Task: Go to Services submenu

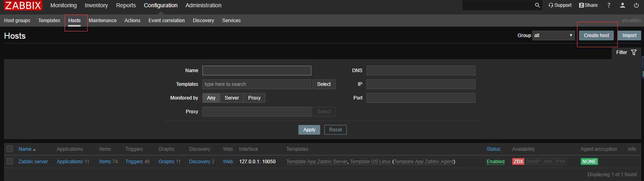Action: 231,21
